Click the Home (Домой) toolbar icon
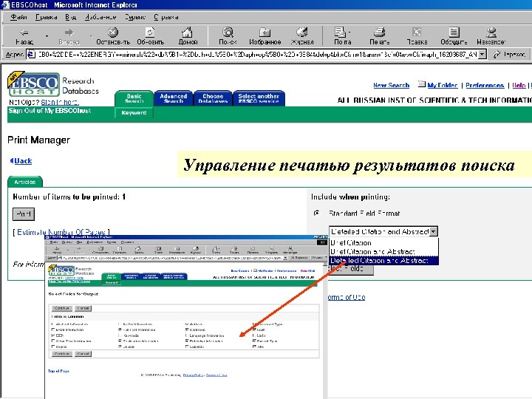The width and height of the screenshot is (532, 399). click(x=187, y=33)
